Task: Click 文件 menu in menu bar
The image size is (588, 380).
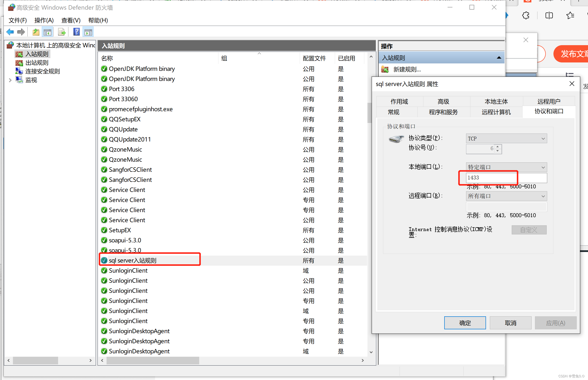Action: [17, 20]
